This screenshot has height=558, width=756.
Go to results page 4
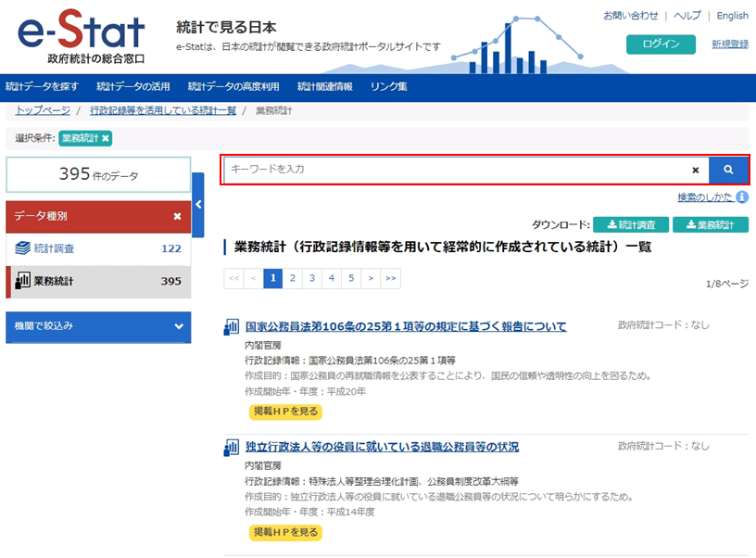(332, 278)
